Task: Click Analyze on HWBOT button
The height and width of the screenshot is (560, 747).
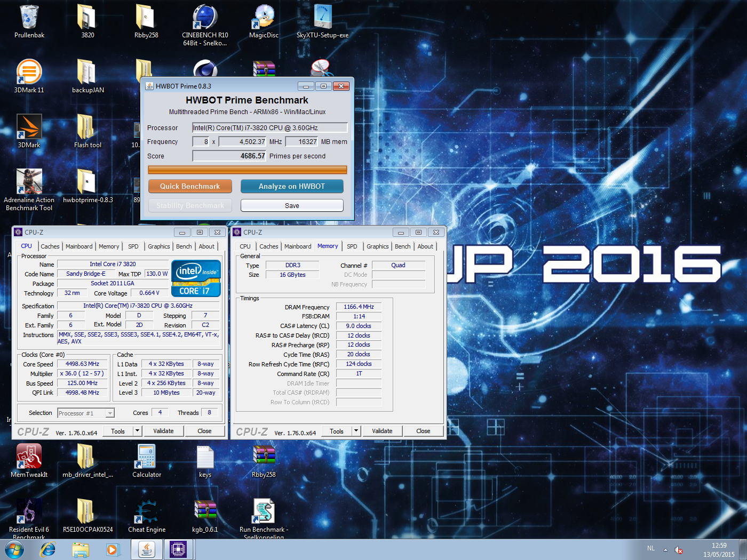Action: point(292,186)
